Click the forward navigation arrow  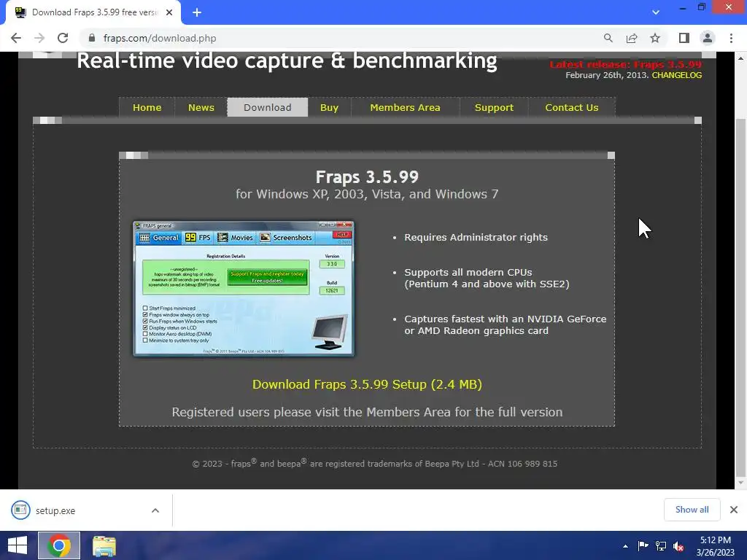click(39, 38)
